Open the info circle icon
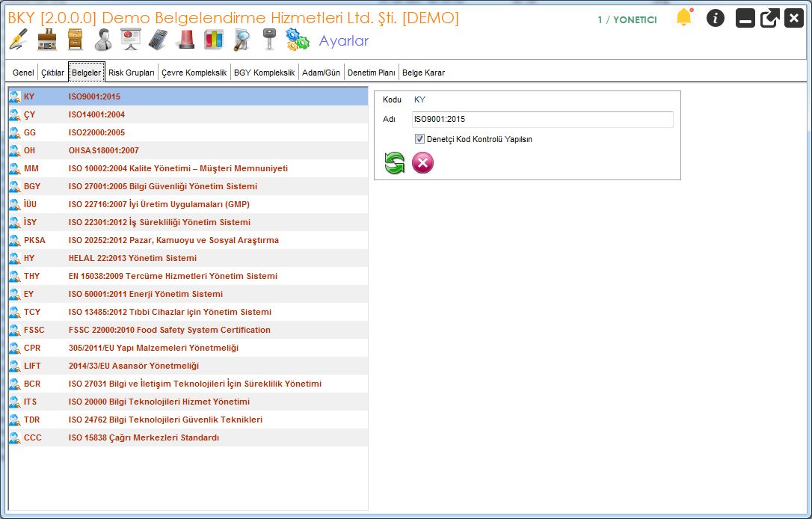Screen dimensions: 812x519 click(715, 18)
